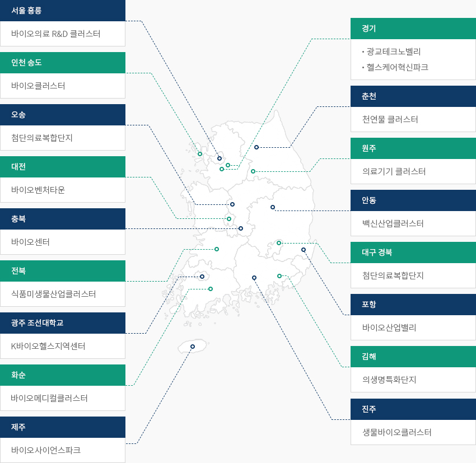The width and height of the screenshot is (476, 463).
Task: Click 헬스케어혁신파크 list item
Action: pyautogui.click(x=397, y=67)
